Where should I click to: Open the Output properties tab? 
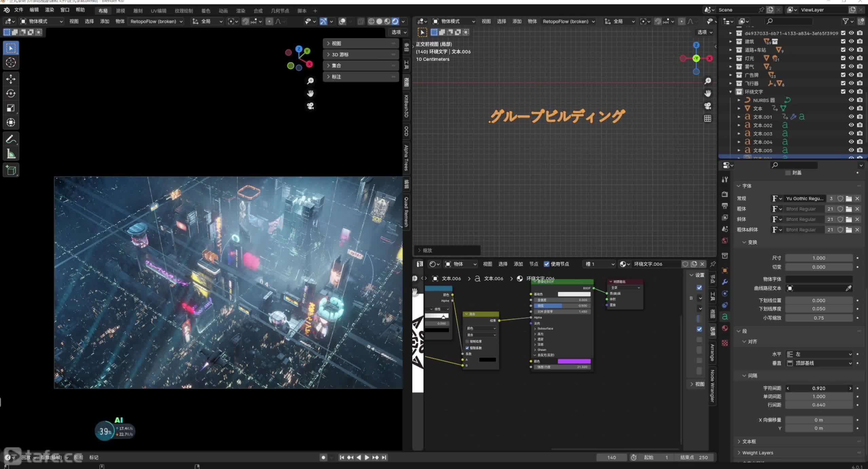[725, 206]
